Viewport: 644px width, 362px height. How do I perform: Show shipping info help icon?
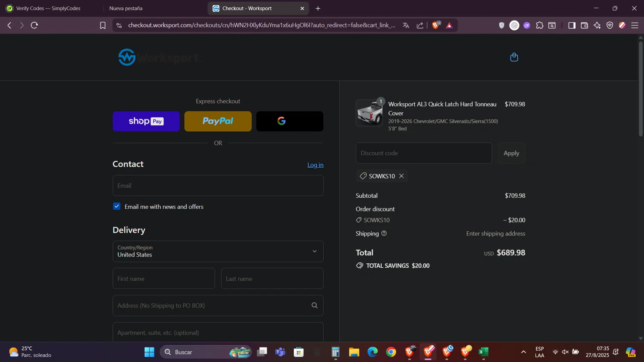click(x=384, y=233)
